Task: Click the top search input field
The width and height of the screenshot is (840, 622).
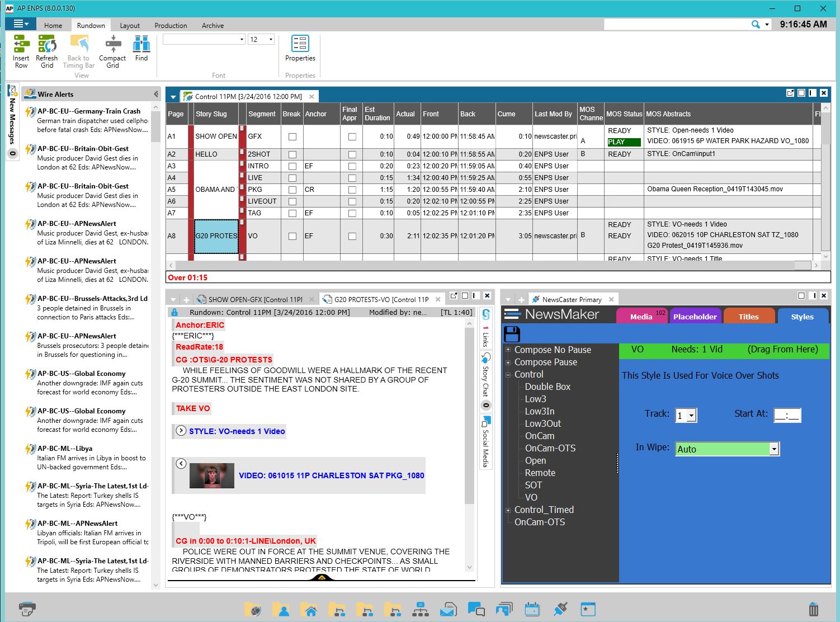Action: 676,25
